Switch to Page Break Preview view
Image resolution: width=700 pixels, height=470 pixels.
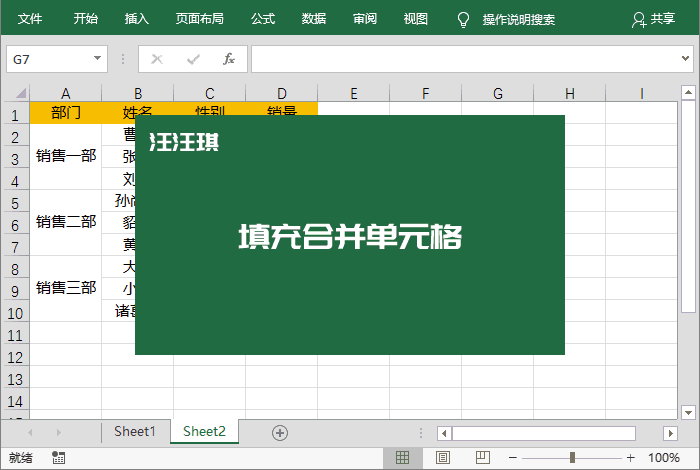[x=483, y=457]
